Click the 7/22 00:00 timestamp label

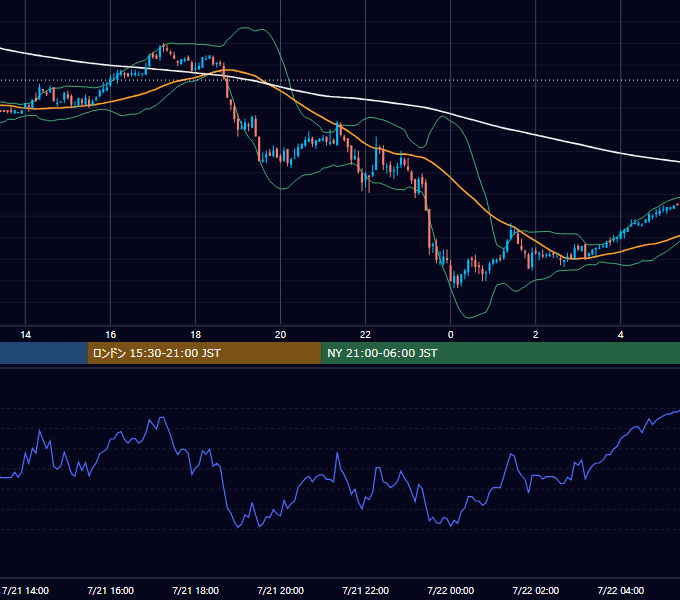tap(451, 590)
